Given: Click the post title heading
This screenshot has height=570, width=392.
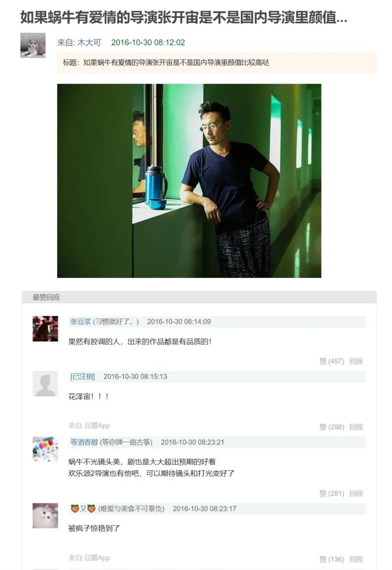Looking at the screenshot, I should click(184, 17).
